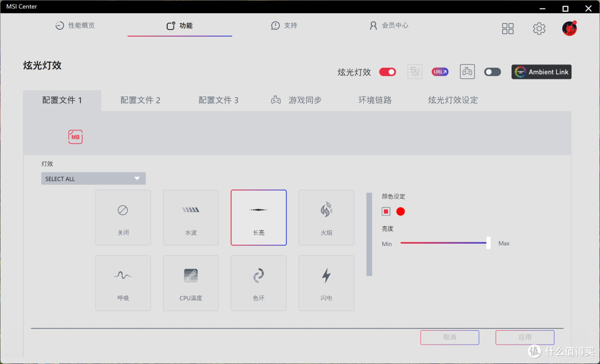This screenshot has height=364, width=600.
Task: Pick the 火焰 flame light effect
Action: pyautogui.click(x=327, y=218)
